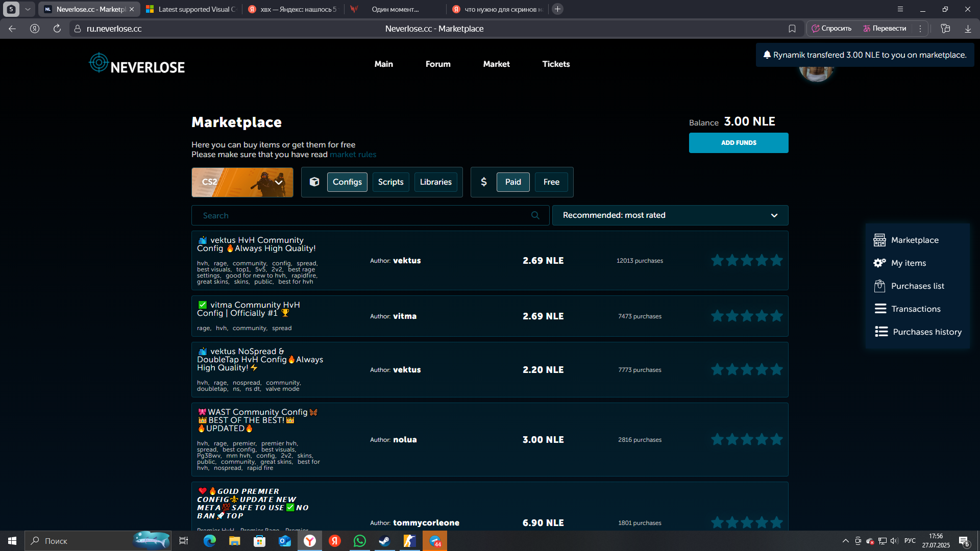Open the Purchases history list icon
Viewport: 980px width, 551px height.
[x=881, y=332]
